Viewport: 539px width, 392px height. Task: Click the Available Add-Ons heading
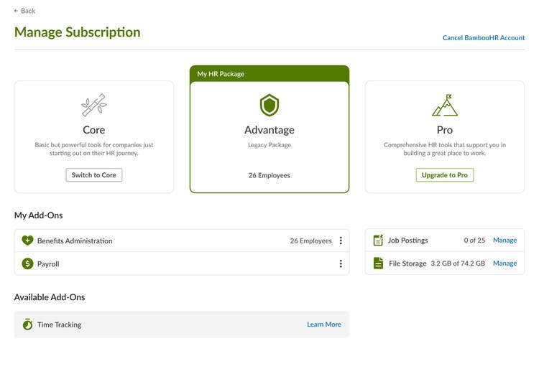point(50,297)
